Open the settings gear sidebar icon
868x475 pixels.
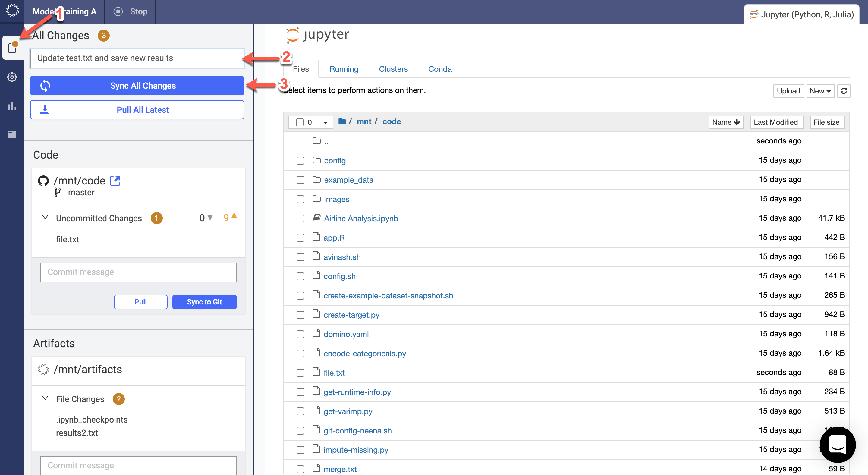point(12,77)
